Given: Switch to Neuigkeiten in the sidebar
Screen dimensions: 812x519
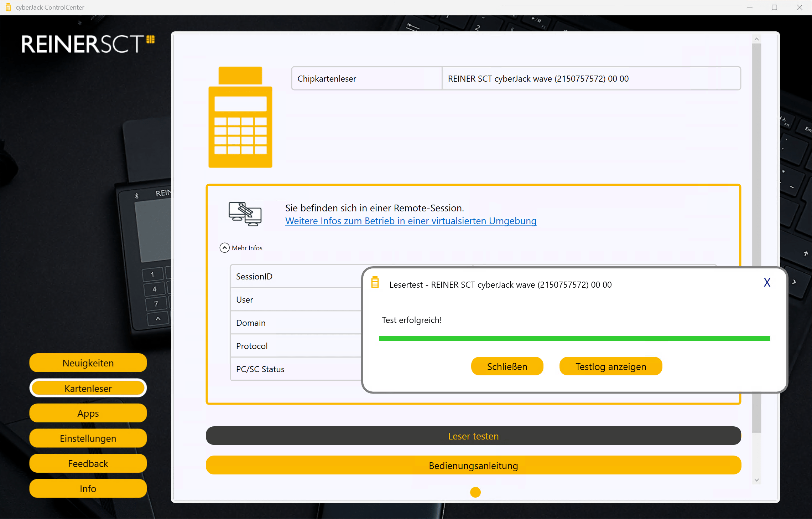Looking at the screenshot, I should 88,363.
